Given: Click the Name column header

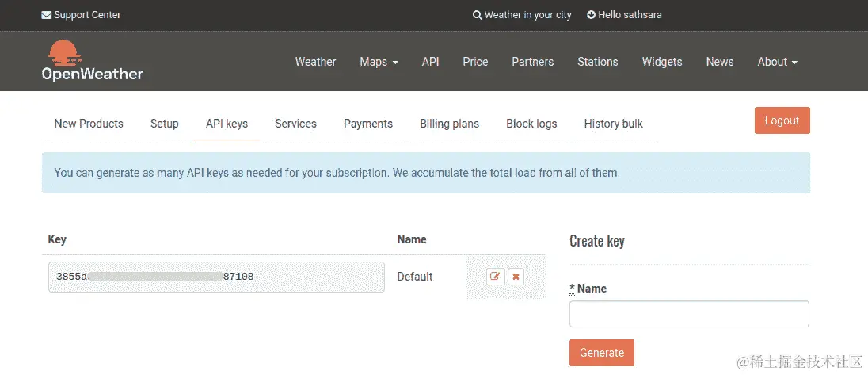Looking at the screenshot, I should 412,239.
